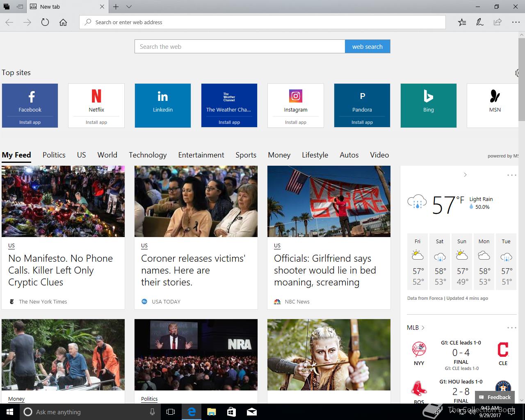
Task: Click the archer woman photo thumbnail
Action: [x=329, y=354]
